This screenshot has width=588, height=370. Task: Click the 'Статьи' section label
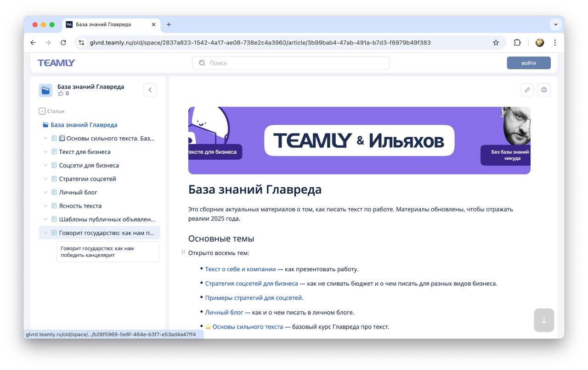click(56, 111)
